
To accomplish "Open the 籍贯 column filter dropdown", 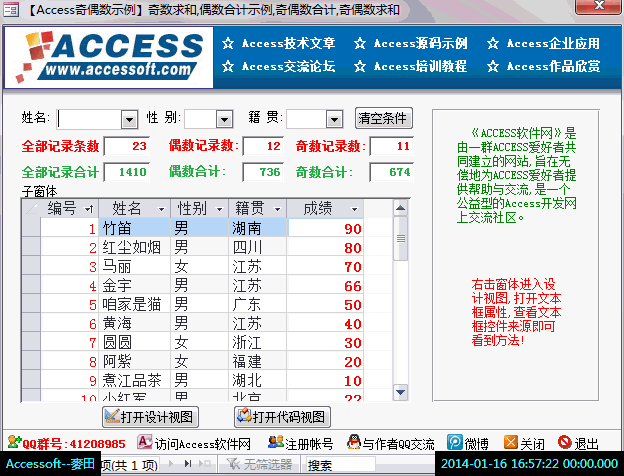I will (277, 209).
